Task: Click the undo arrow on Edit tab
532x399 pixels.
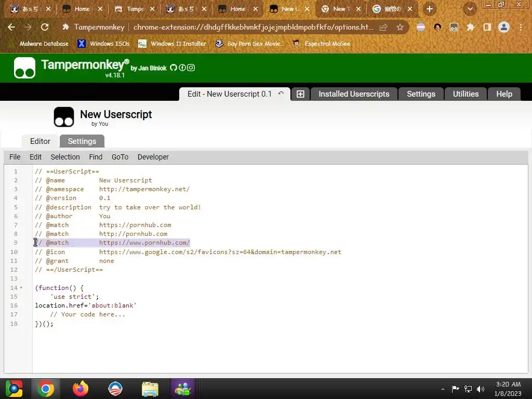Action: 281,94
